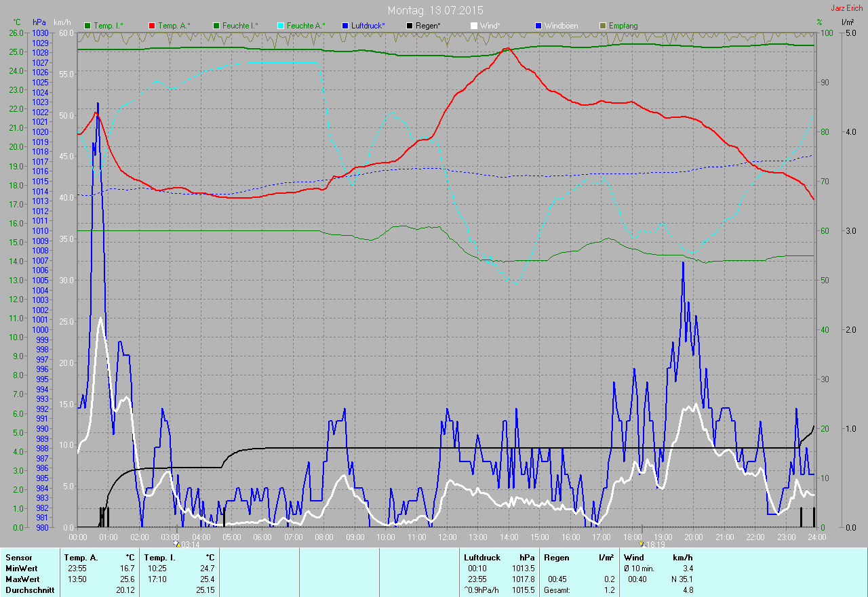Viewport: 868px width, 597px height.
Task: Click the 'Temp. I.' column header in the table
Action: click(159, 558)
